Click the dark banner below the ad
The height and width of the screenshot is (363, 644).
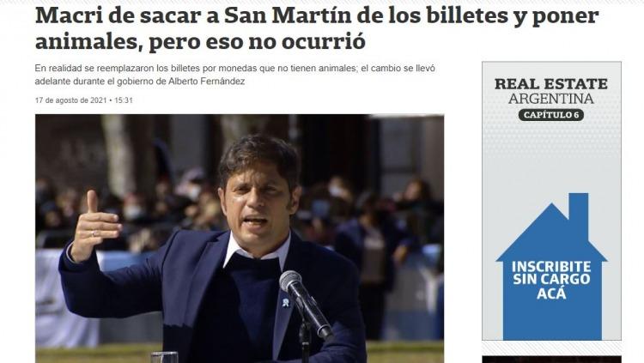click(551, 360)
